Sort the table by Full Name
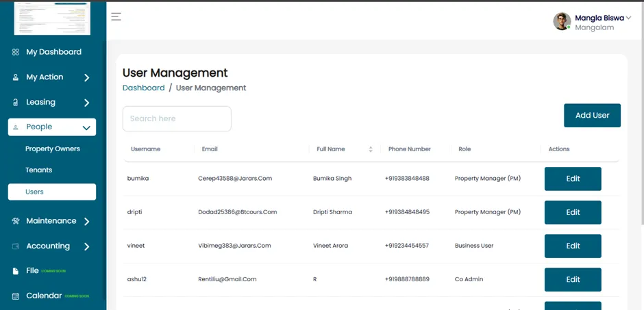 (x=371, y=149)
